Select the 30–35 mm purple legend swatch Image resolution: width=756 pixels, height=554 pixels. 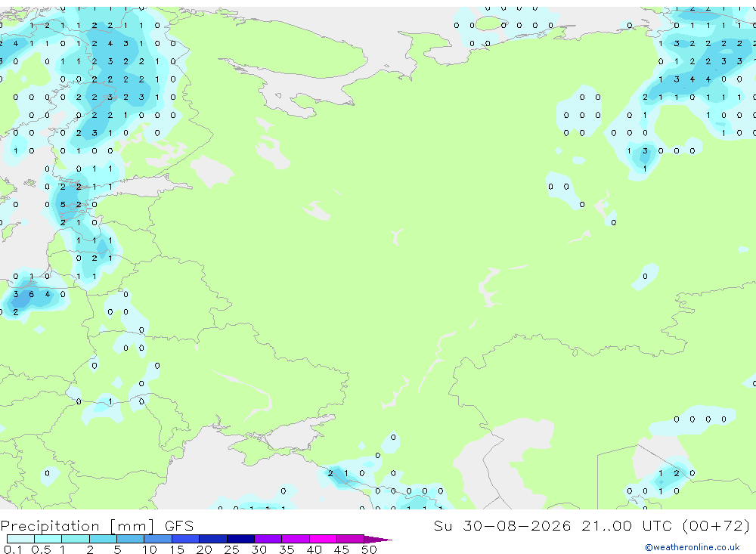[268, 539]
